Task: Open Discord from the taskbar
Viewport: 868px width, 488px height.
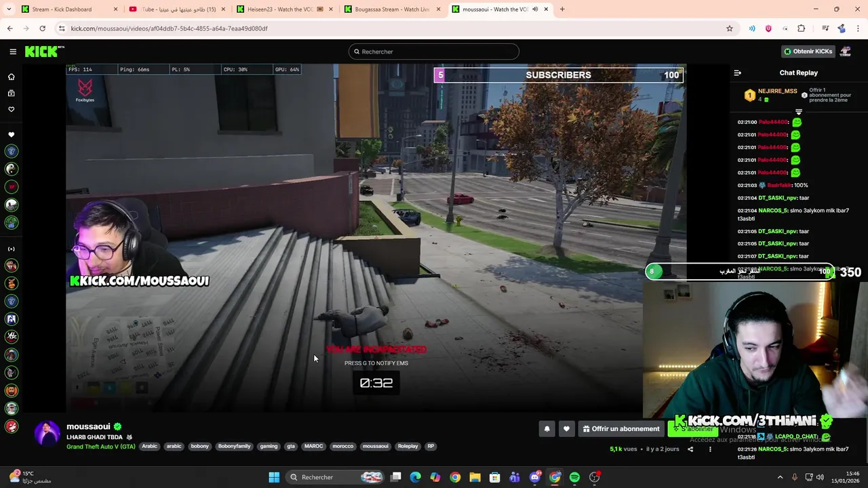Action: click(535, 477)
